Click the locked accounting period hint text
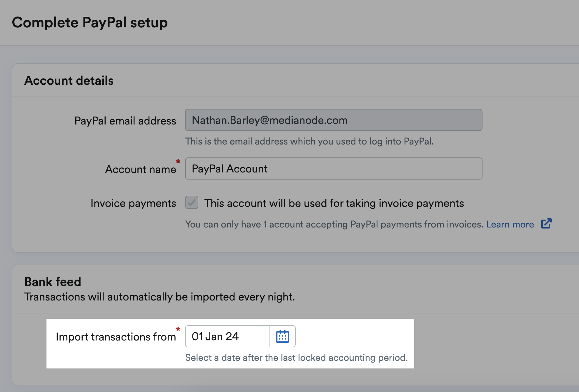This screenshot has height=392, width=579. click(297, 358)
